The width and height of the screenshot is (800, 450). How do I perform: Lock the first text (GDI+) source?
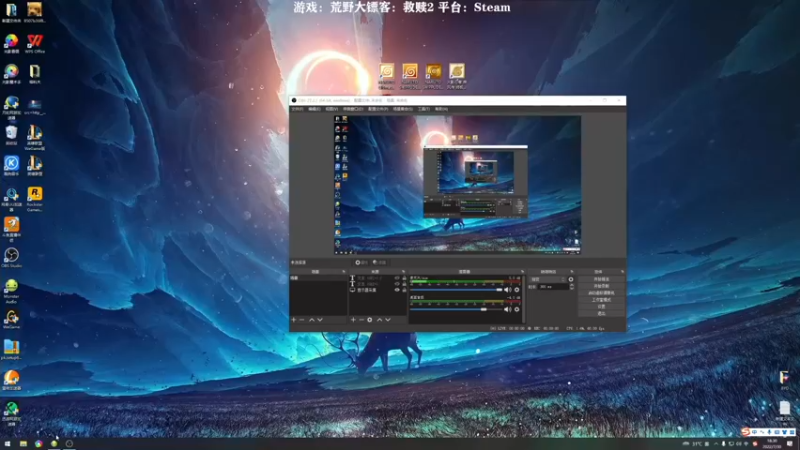pos(404,278)
